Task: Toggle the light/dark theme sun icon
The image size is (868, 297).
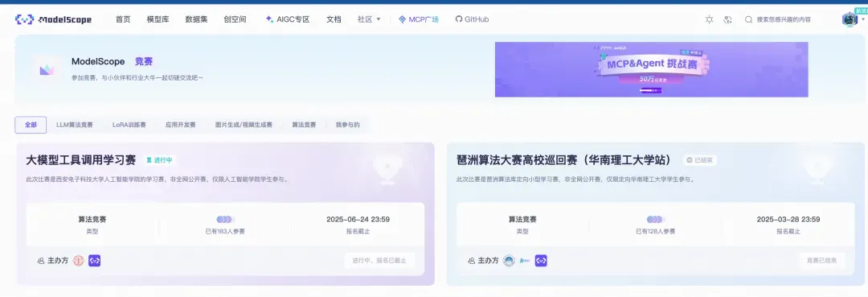Action: tap(709, 19)
